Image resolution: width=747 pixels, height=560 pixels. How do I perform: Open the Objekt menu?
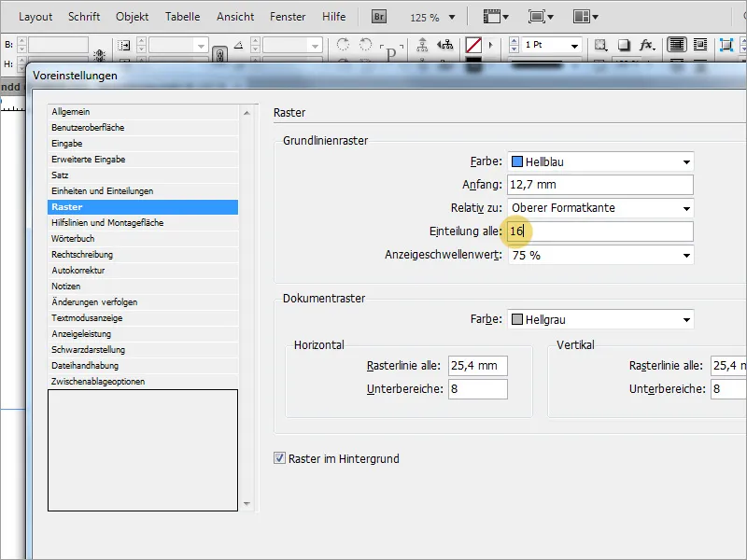point(132,17)
